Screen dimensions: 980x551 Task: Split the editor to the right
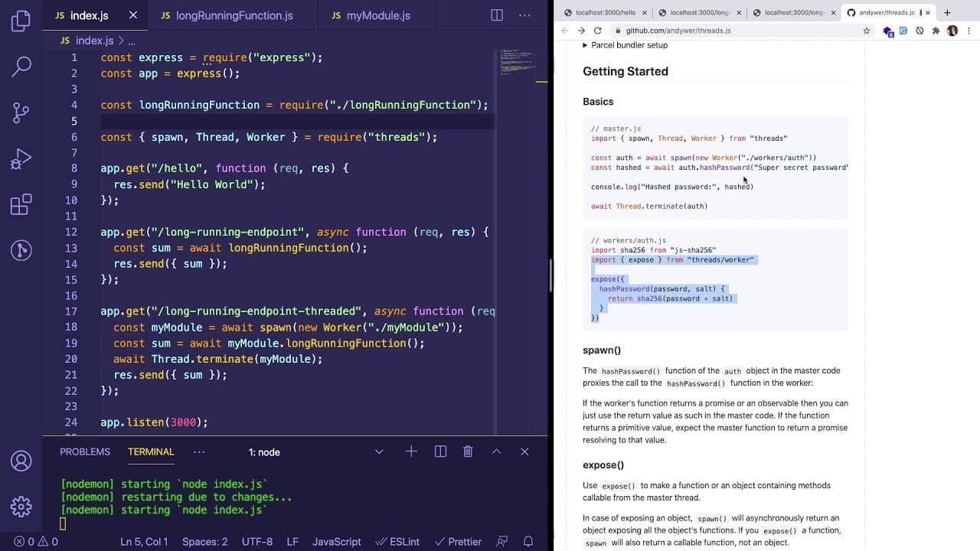click(x=497, y=15)
